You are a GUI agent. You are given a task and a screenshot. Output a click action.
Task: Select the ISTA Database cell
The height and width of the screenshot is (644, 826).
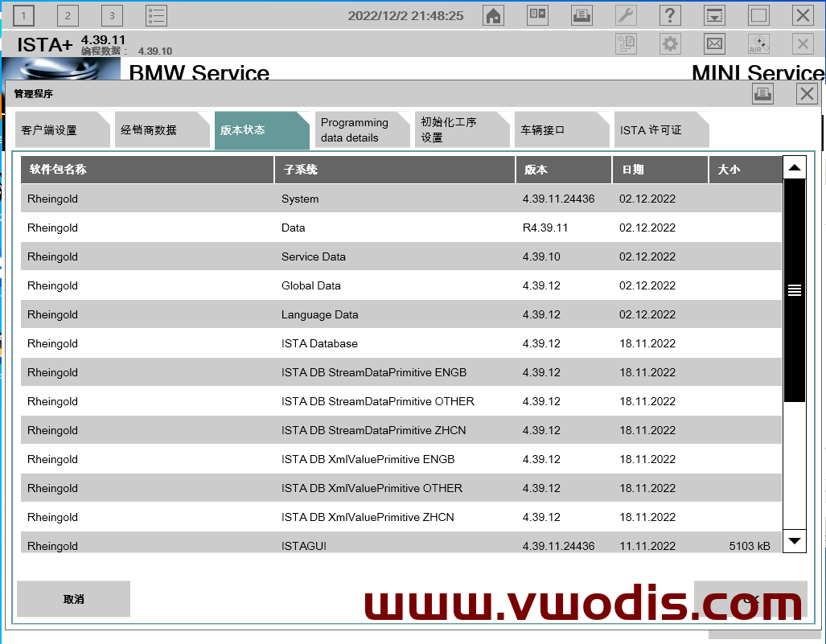(319, 343)
